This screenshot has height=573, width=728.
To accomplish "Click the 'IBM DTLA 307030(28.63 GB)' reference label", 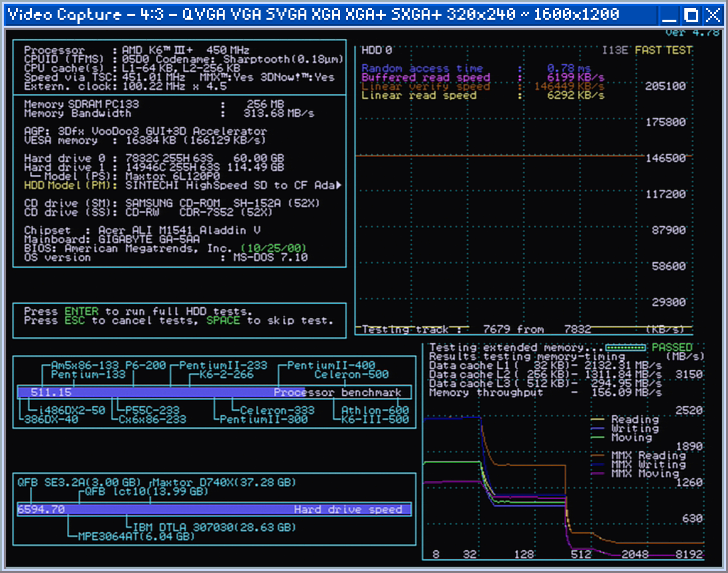I will pyautogui.click(x=214, y=527).
